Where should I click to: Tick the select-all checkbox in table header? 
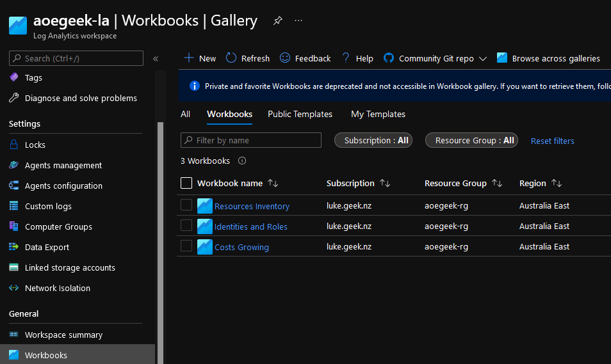click(186, 183)
